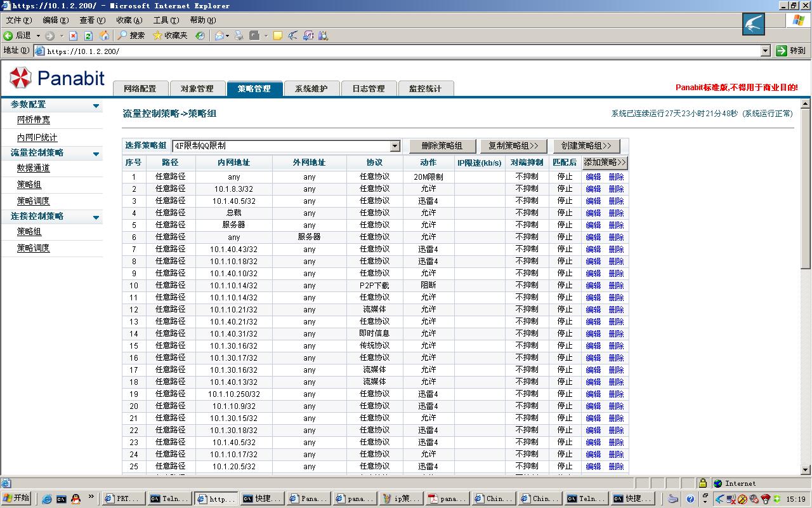The width and height of the screenshot is (812, 508).
Task: Switch to the PRT taskbar window
Action: pyautogui.click(x=124, y=499)
